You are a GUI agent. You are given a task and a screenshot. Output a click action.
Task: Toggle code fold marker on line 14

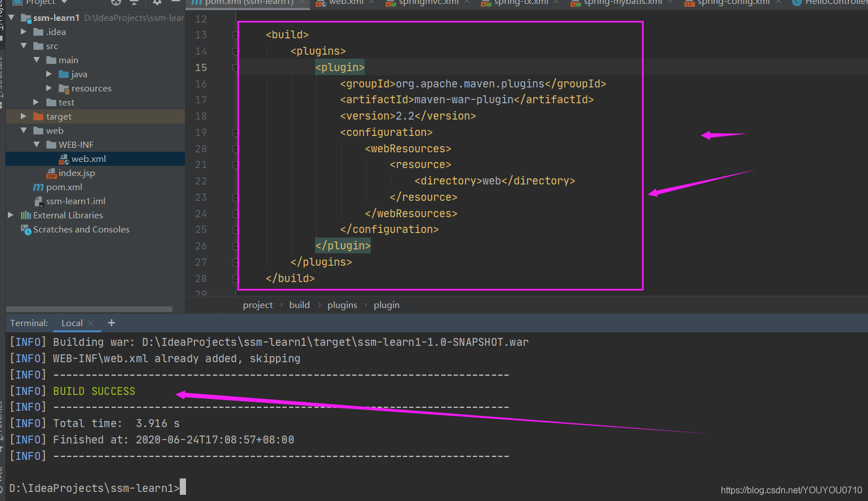[x=236, y=51]
